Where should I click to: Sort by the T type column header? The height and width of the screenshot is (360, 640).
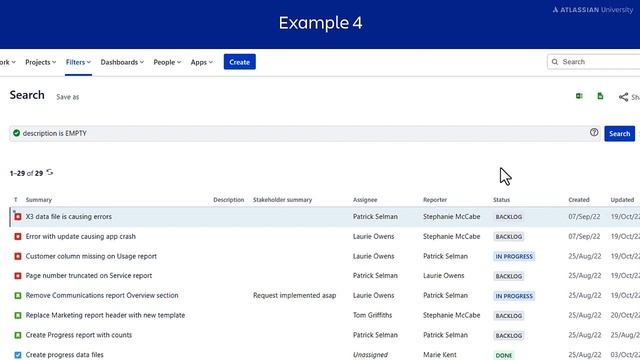pyautogui.click(x=16, y=200)
